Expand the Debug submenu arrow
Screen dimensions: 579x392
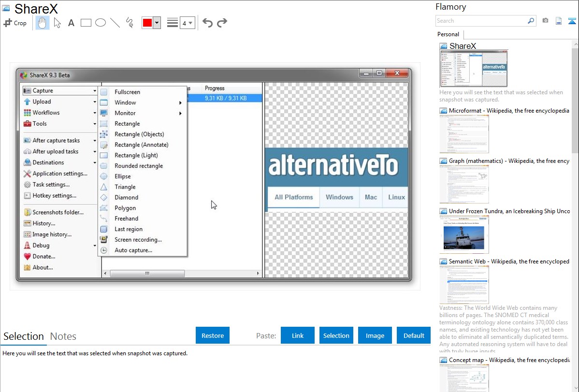95,246
